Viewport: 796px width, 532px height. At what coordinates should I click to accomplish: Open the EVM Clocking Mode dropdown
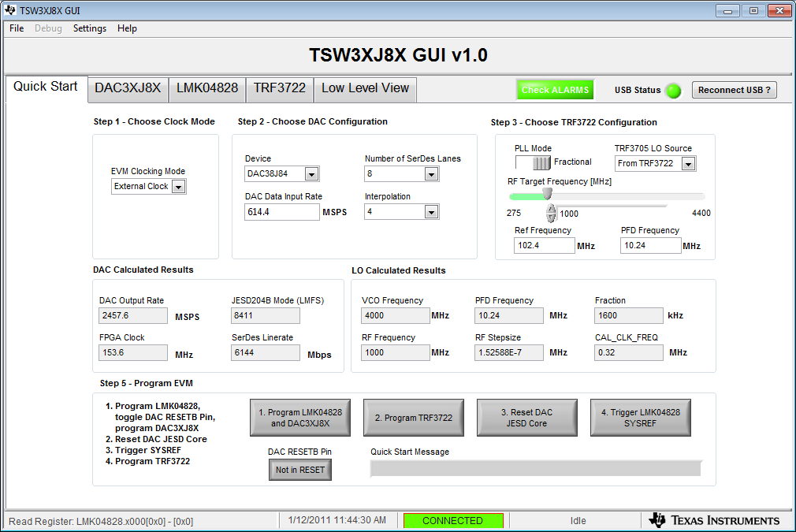tap(178, 187)
